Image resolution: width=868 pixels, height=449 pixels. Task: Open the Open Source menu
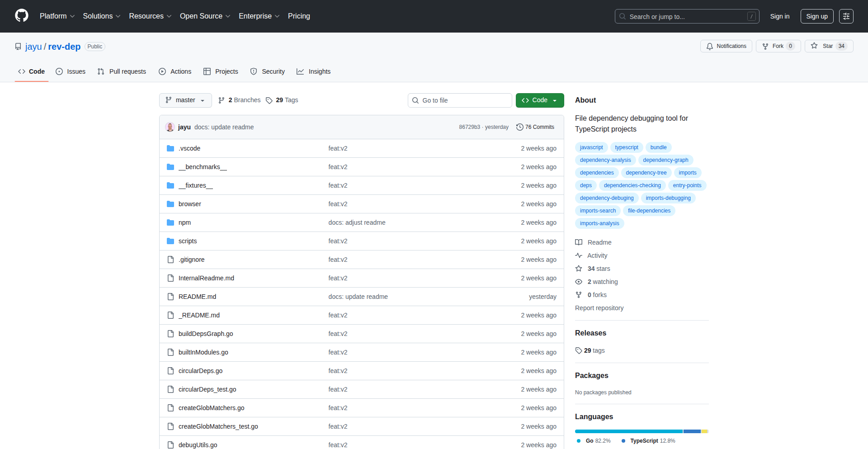click(205, 16)
